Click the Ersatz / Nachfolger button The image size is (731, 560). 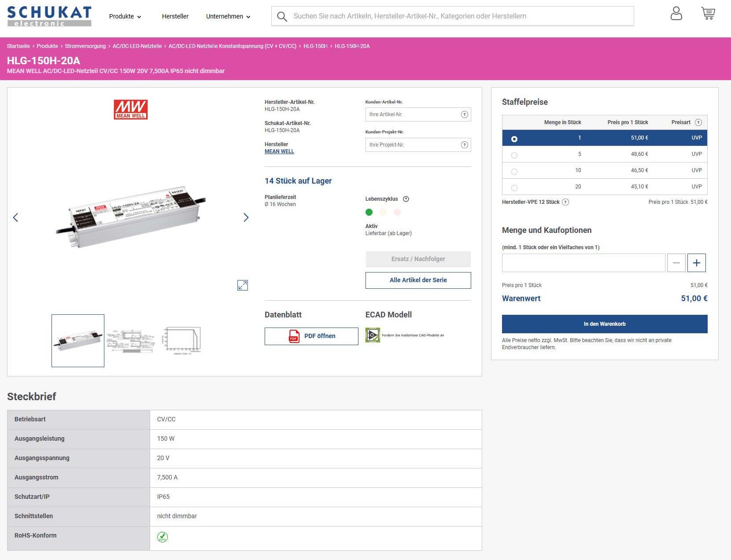tap(418, 259)
